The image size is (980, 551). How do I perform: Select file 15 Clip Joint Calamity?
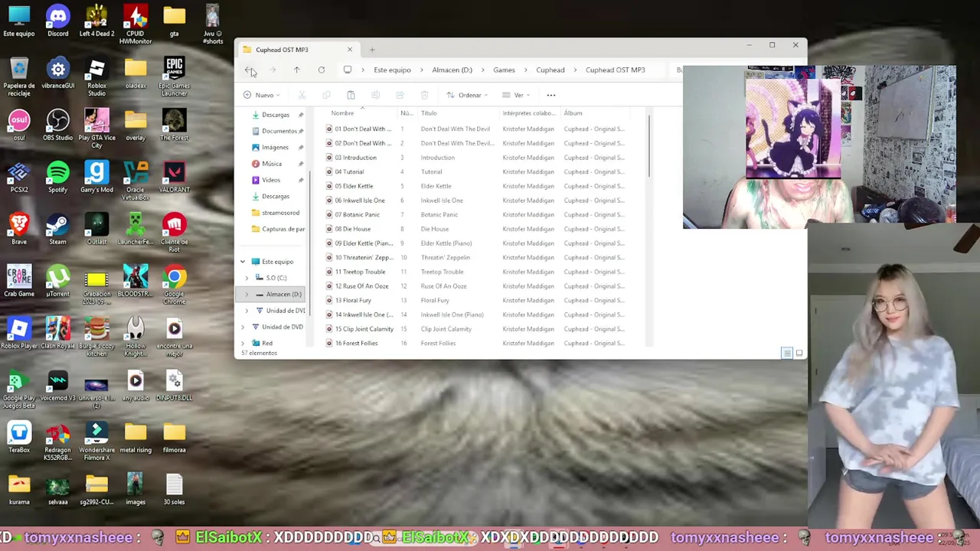[364, 329]
